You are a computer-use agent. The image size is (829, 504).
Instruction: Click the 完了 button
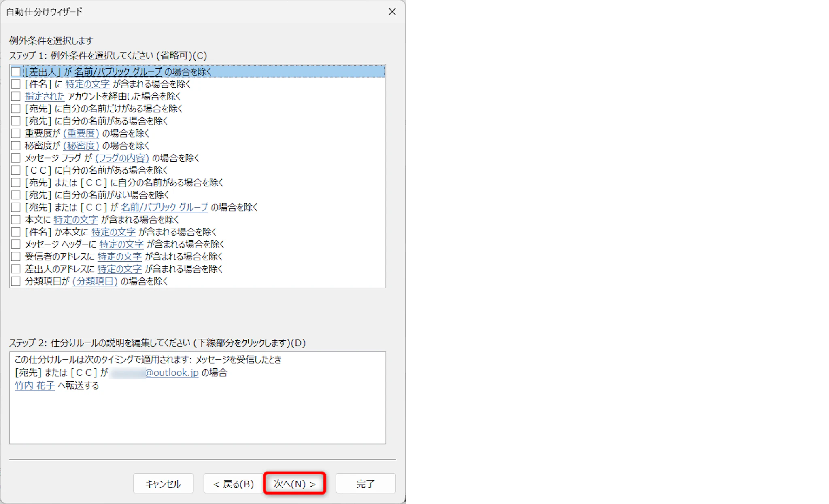click(x=365, y=484)
